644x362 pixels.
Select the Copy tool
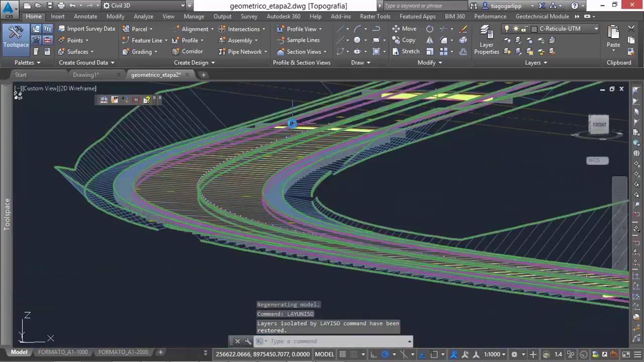[x=404, y=40]
